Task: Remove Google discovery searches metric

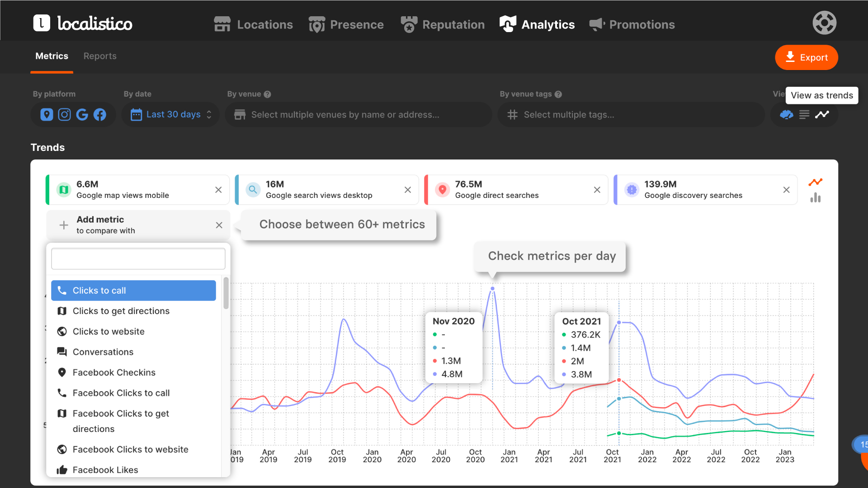Action: 786,190
